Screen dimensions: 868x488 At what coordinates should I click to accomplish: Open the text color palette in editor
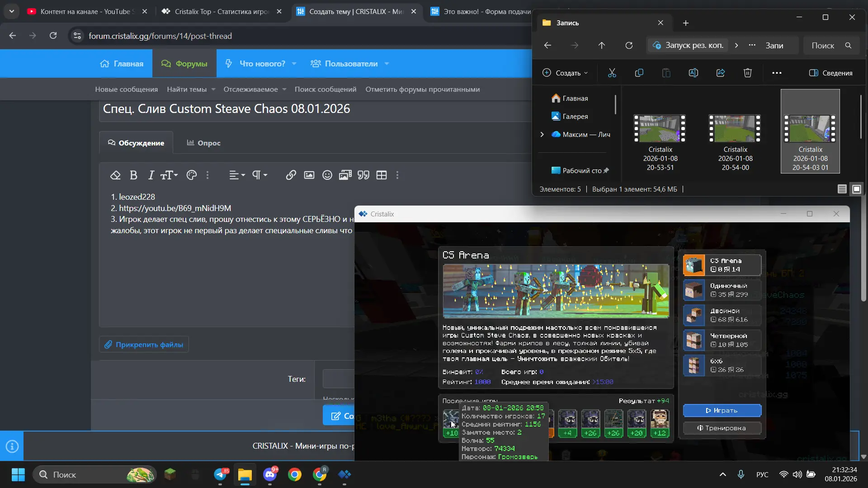(192, 175)
